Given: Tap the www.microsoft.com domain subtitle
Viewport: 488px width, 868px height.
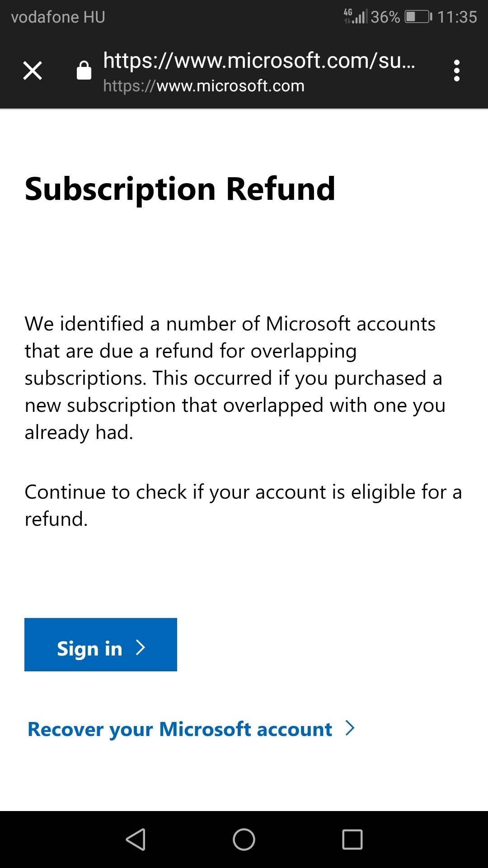Looking at the screenshot, I should pyautogui.click(x=203, y=86).
